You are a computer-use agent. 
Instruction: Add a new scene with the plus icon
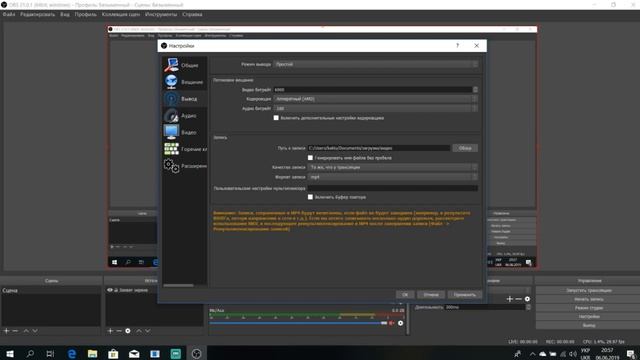pos(7,331)
